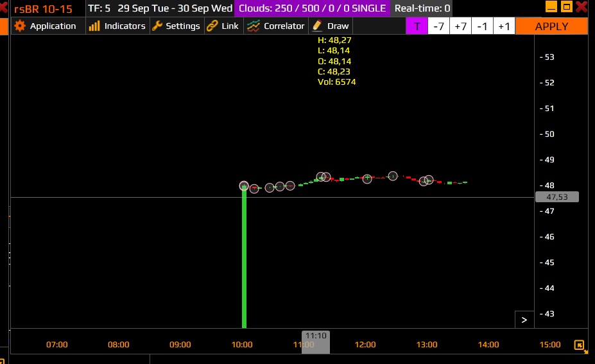Click the Real-time: 0 indicator
The width and height of the screenshot is (595, 364).
tap(422, 8)
